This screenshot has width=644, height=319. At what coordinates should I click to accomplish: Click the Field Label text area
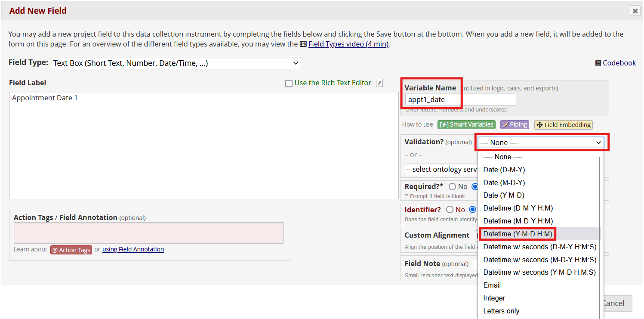coord(204,146)
